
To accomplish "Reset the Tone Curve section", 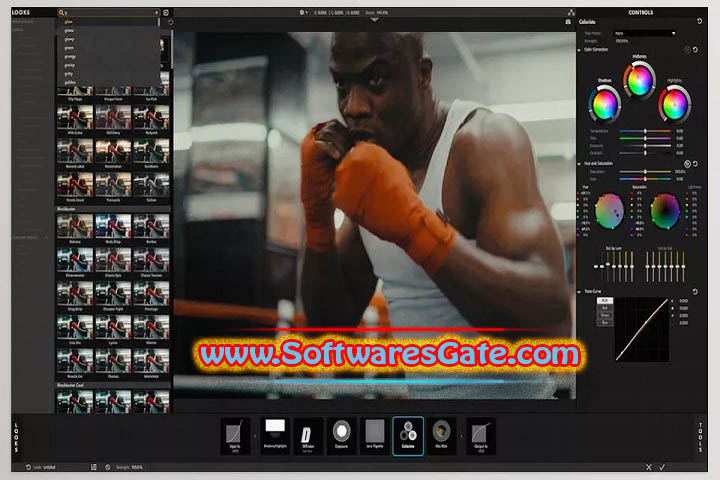I will pos(695,291).
